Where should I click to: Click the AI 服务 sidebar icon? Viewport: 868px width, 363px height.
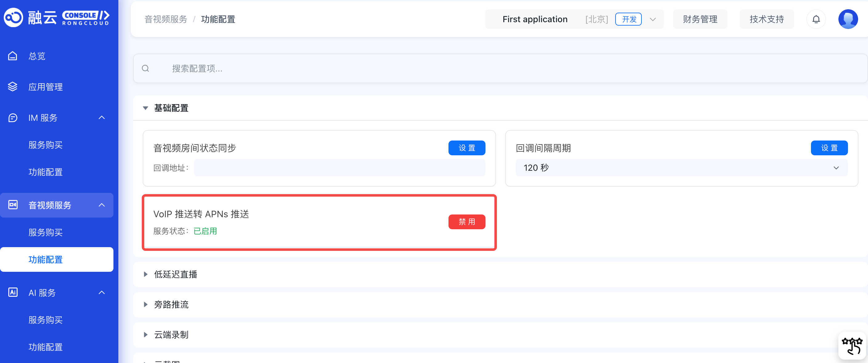coord(13,292)
